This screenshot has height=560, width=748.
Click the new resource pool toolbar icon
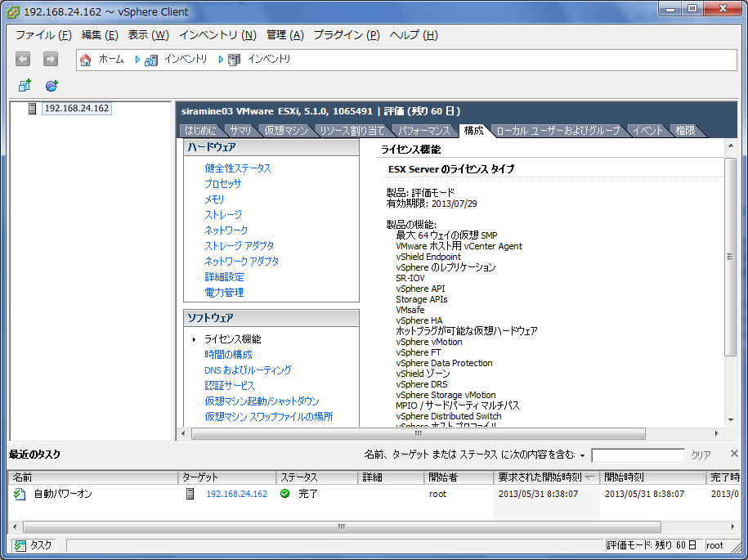pyautogui.click(x=52, y=85)
